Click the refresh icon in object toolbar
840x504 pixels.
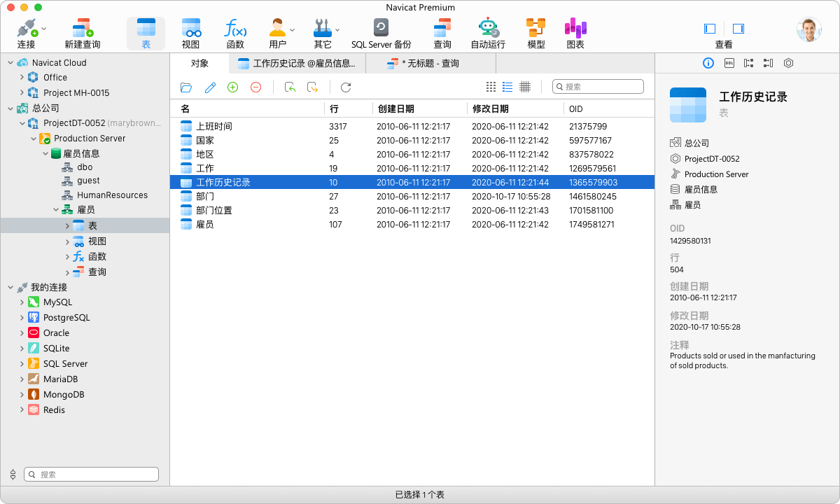(346, 87)
